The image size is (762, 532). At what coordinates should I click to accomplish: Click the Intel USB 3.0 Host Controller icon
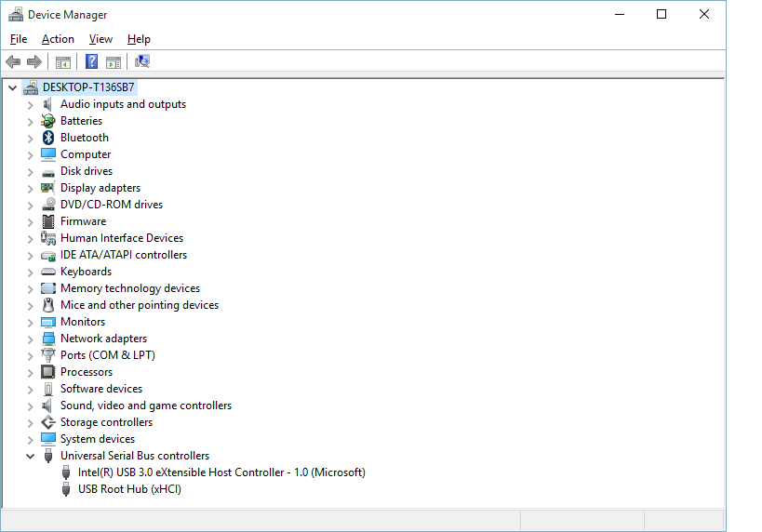click(66, 472)
